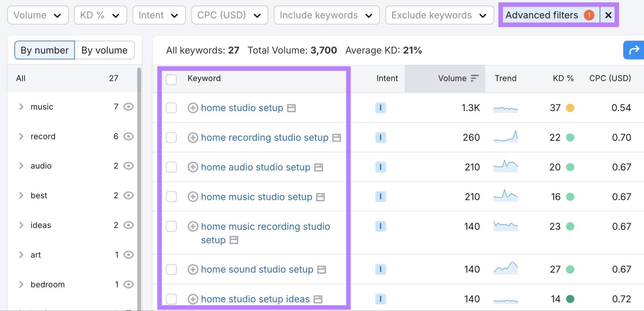Open SERP view icon for 'home recording studio setup'
Viewport: 644px width, 311px height.
click(337, 138)
